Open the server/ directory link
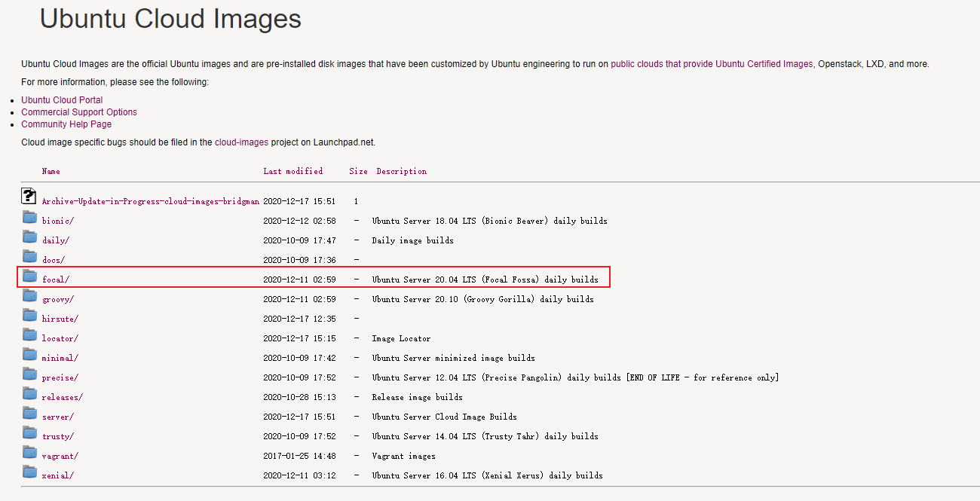 (58, 417)
